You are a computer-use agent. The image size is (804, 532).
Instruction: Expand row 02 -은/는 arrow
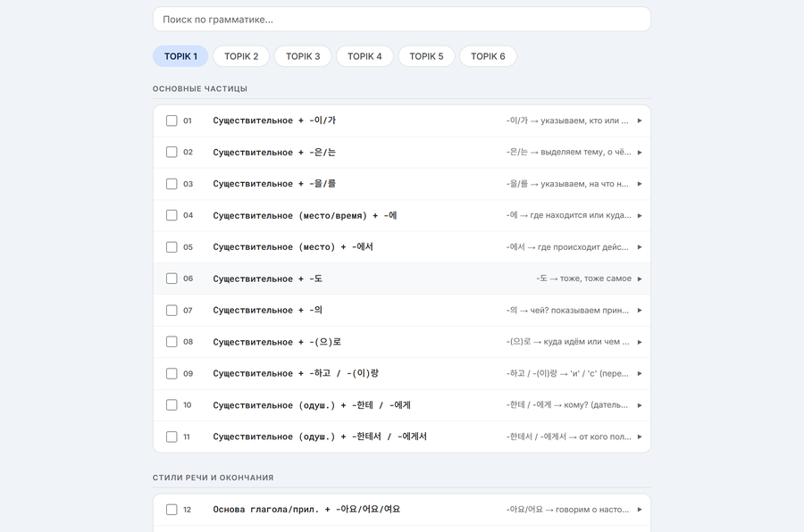(640, 153)
